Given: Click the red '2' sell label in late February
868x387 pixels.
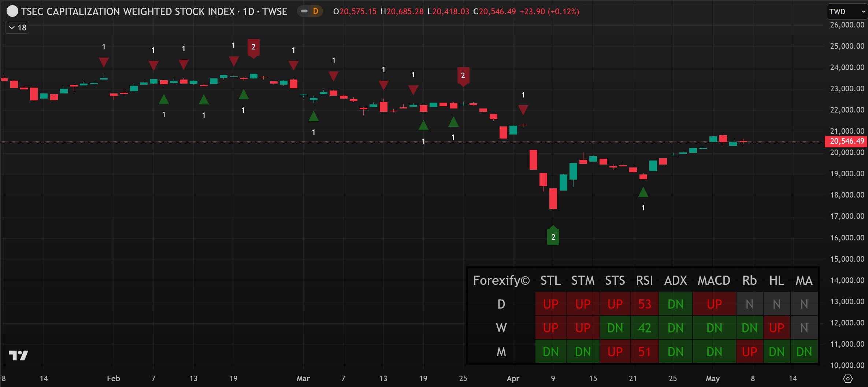Looking at the screenshot, I should (253, 47).
